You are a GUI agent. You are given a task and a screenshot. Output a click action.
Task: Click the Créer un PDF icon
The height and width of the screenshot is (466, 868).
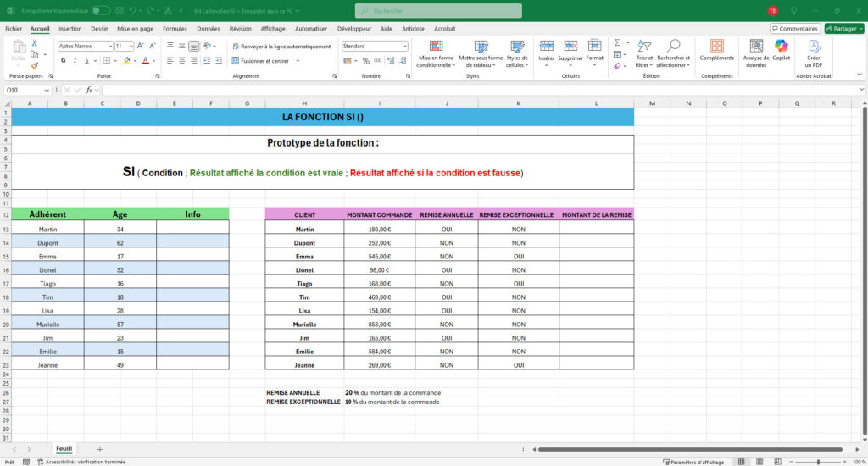click(x=814, y=47)
